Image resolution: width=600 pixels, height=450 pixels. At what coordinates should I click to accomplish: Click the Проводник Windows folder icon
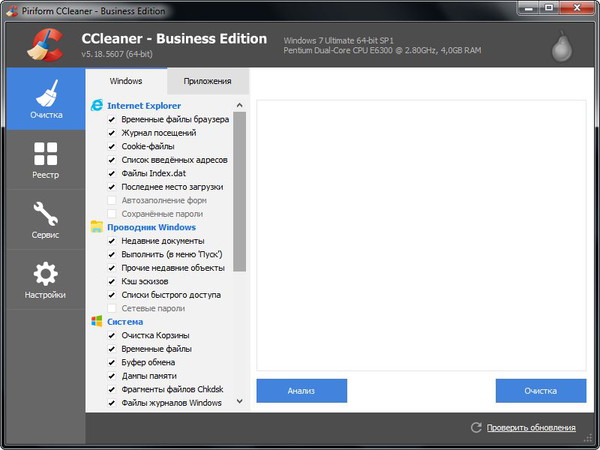[97, 227]
